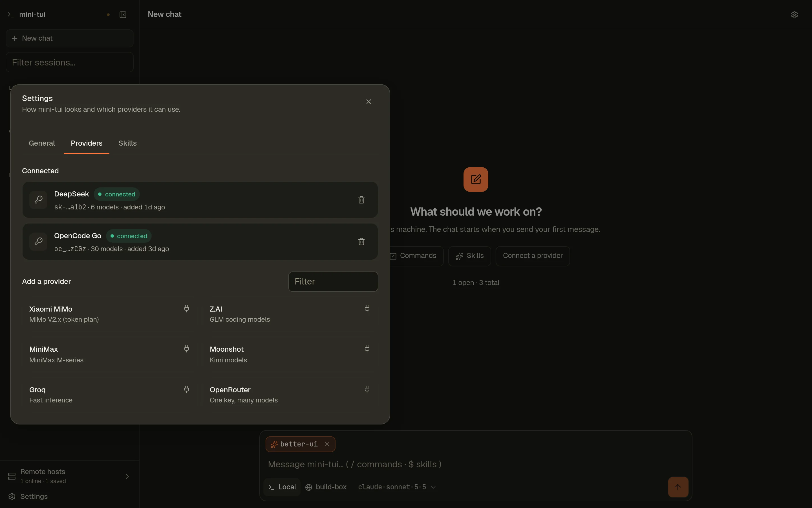The image size is (812, 508).
Task: Click the 'One key, many models' text
Action: (x=244, y=400)
